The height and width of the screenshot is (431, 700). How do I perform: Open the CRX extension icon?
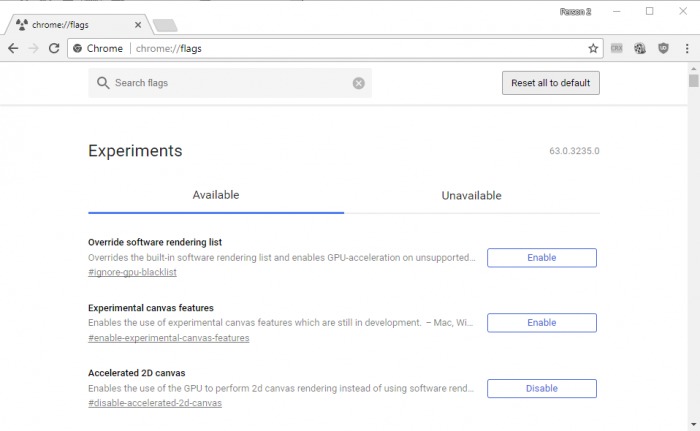617,48
